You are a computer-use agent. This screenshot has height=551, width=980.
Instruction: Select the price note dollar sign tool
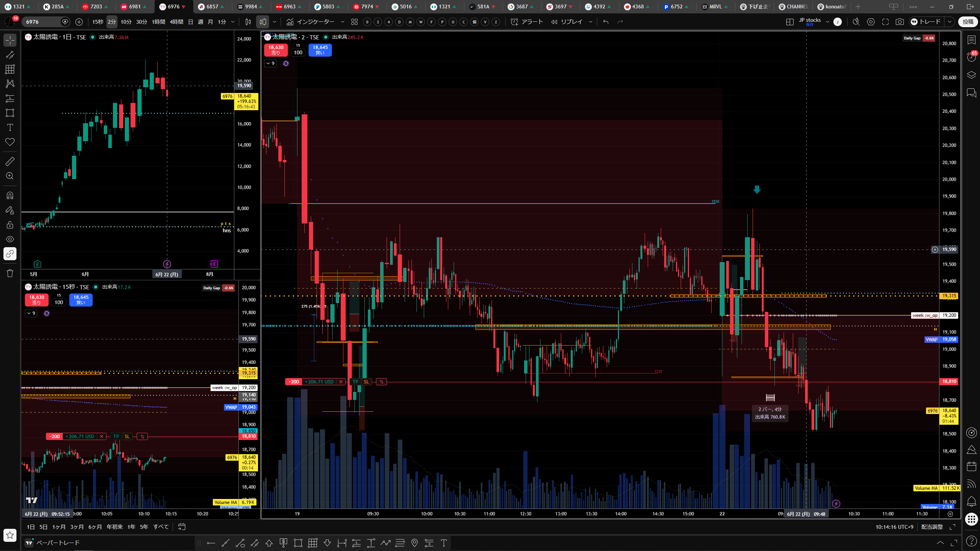(284, 543)
